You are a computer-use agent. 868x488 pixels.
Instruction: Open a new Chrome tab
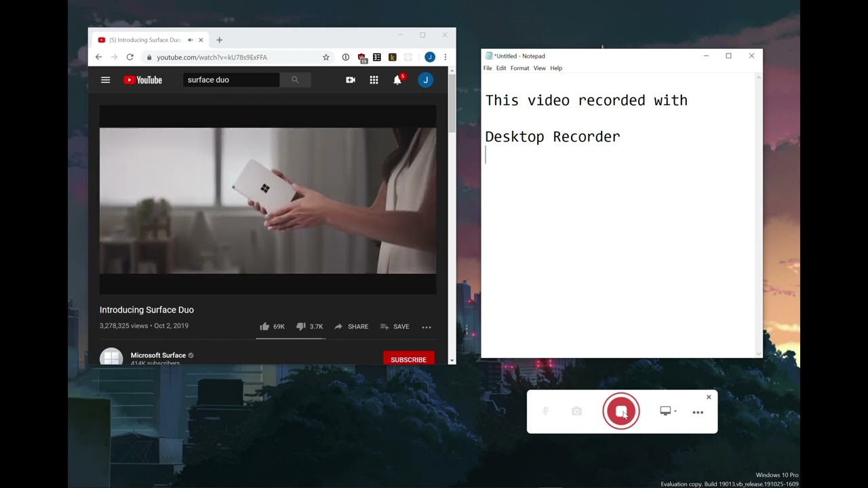click(x=219, y=40)
